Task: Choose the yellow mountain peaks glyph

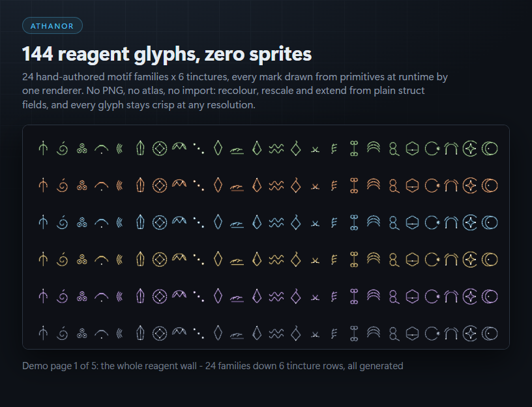Action: 179,258
